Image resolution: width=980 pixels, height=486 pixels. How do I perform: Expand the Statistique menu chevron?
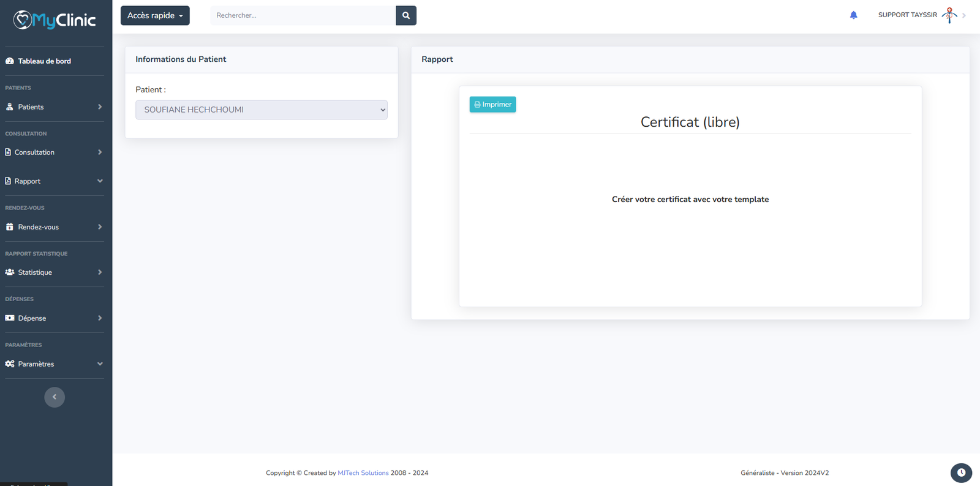100,272
